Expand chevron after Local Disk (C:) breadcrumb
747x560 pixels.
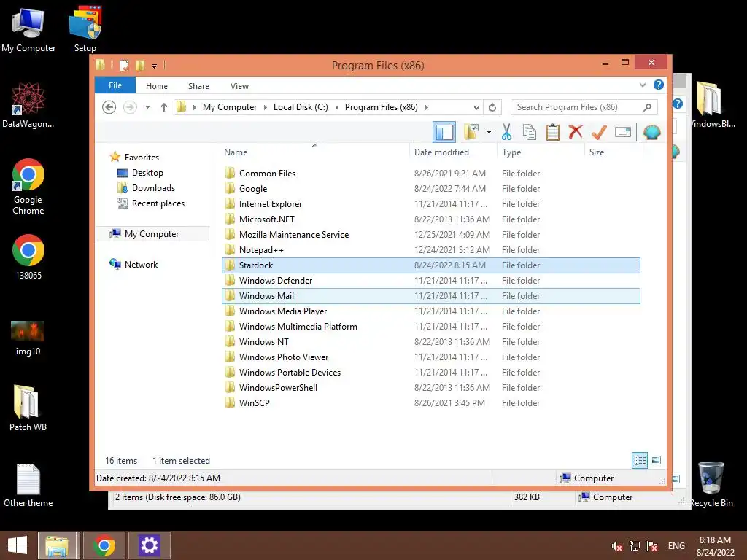pyautogui.click(x=337, y=107)
